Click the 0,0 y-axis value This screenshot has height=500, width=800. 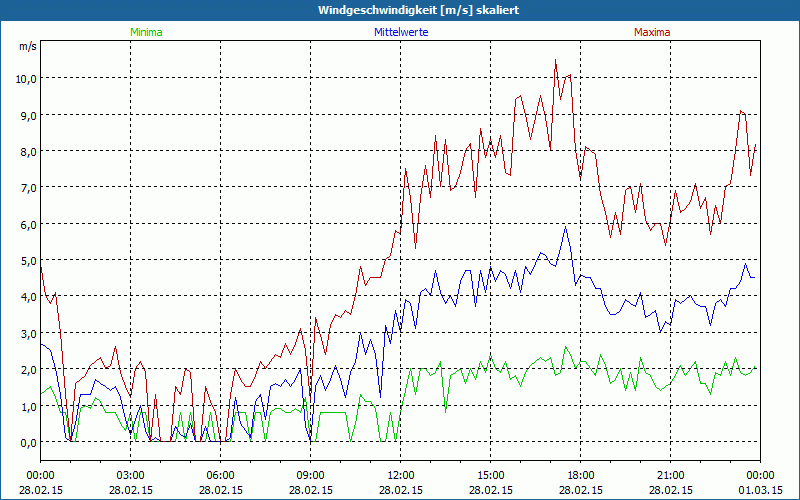point(28,442)
